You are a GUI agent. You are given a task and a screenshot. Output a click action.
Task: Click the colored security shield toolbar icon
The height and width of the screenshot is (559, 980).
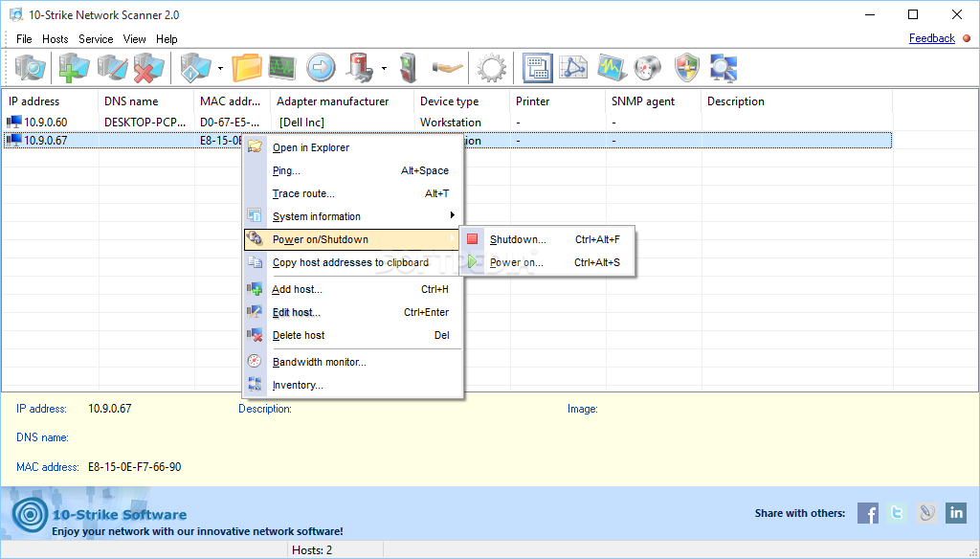click(687, 68)
